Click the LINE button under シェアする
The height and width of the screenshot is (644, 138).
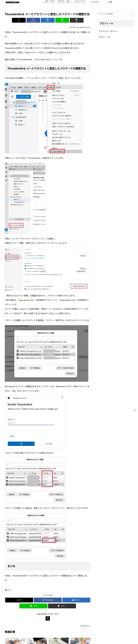point(33,606)
